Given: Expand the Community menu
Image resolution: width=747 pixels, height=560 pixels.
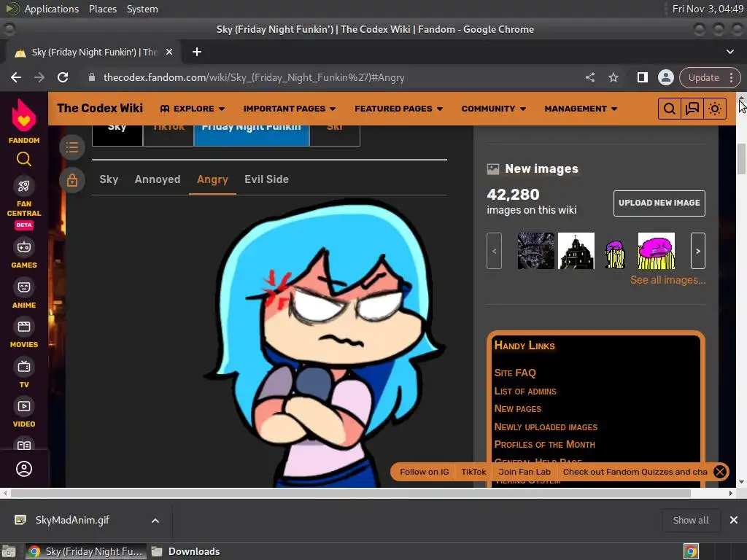Looking at the screenshot, I should pyautogui.click(x=494, y=109).
